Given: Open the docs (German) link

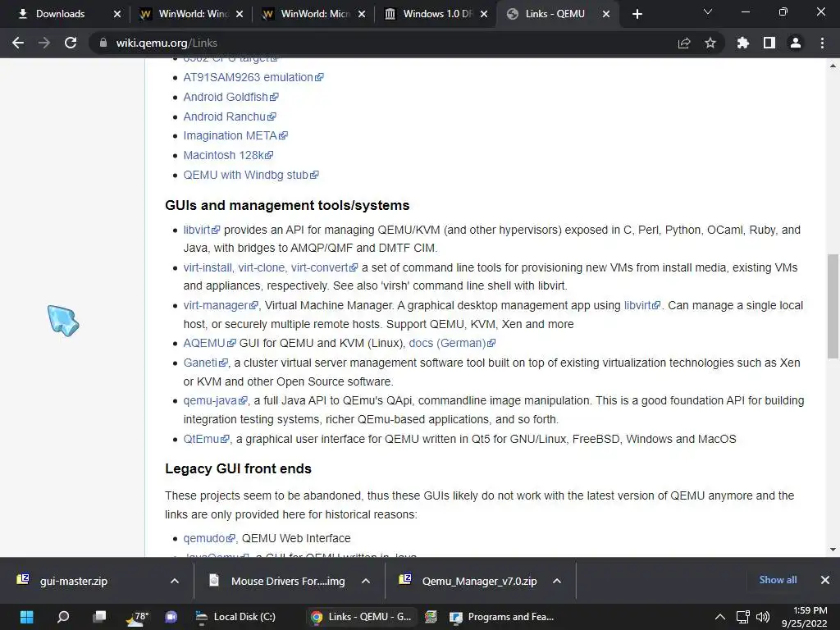Looking at the screenshot, I should point(452,343).
